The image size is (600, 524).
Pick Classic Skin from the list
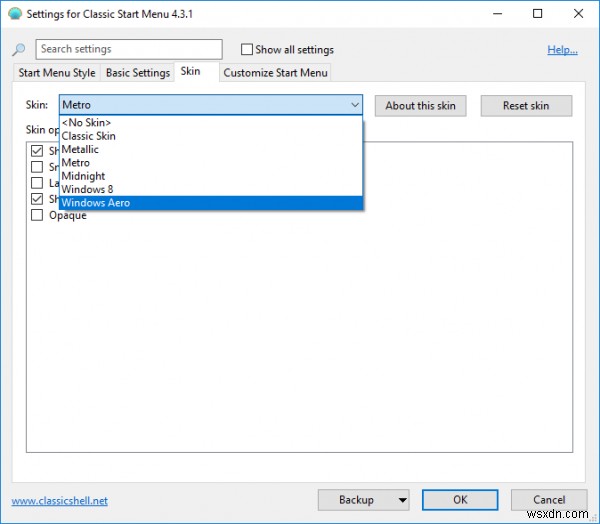click(x=211, y=136)
